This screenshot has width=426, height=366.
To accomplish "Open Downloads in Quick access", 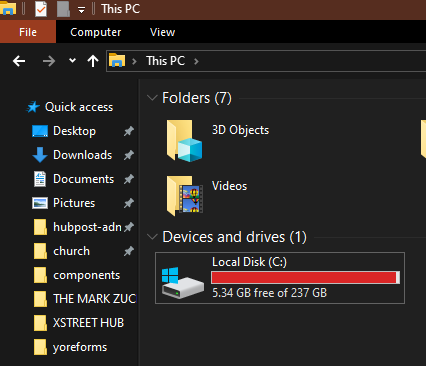I will point(83,155).
